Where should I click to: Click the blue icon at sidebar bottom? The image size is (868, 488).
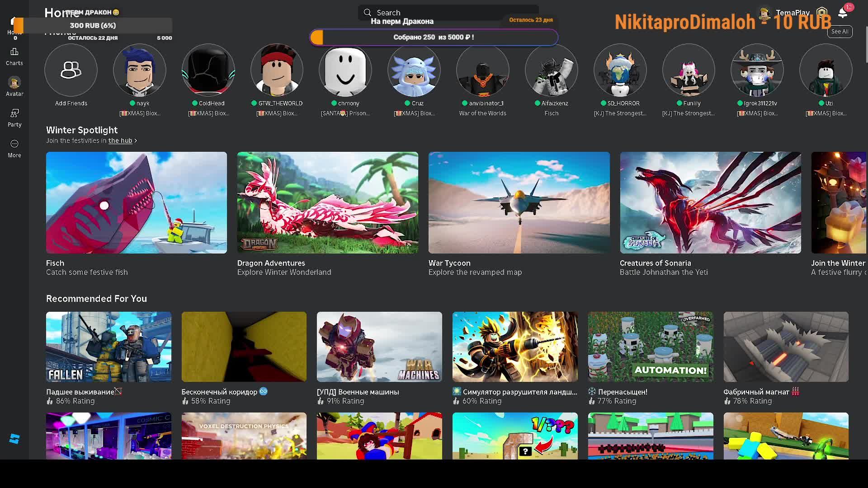coord(14,439)
